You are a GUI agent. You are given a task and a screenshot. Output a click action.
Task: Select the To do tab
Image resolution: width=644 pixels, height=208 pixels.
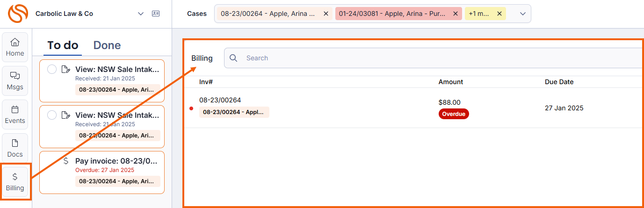(63, 45)
